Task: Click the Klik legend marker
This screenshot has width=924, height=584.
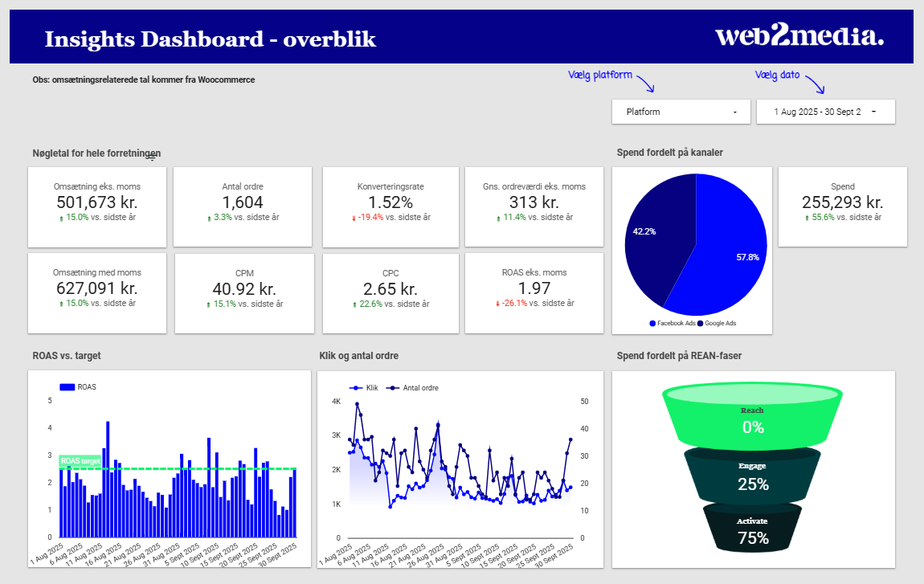Action: tap(354, 387)
